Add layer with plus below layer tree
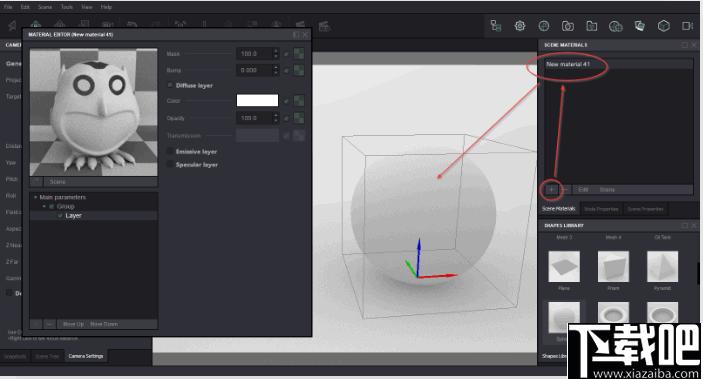The image size is (703, 379). pyautogui.click(x=36, y=324)
